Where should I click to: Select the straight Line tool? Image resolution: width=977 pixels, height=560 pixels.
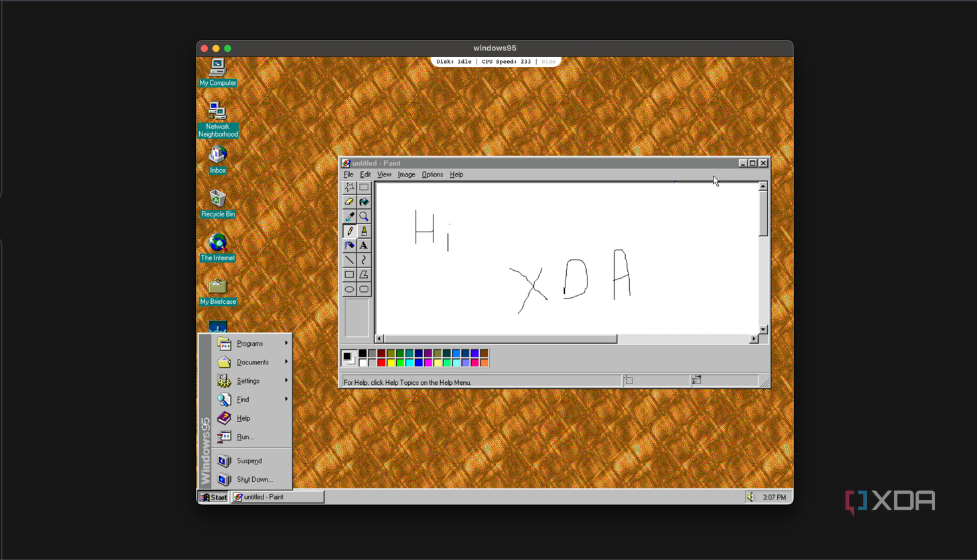(x=349, y=260)
